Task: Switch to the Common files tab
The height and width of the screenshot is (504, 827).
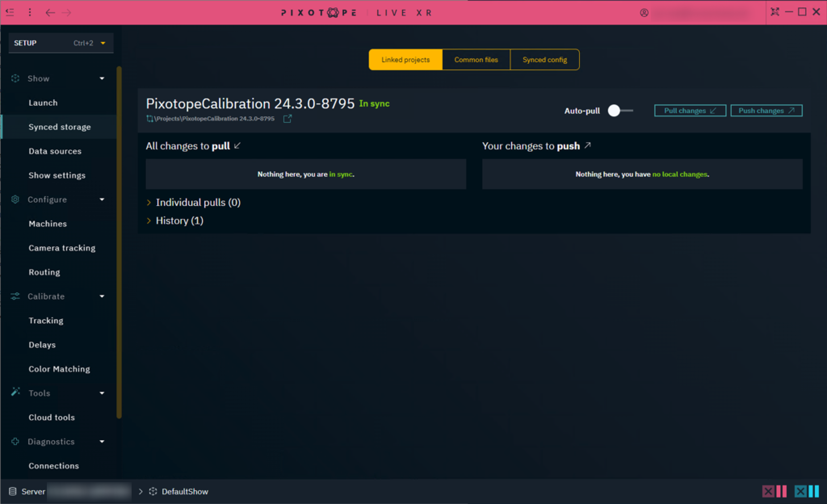Action: coord(476,60)
